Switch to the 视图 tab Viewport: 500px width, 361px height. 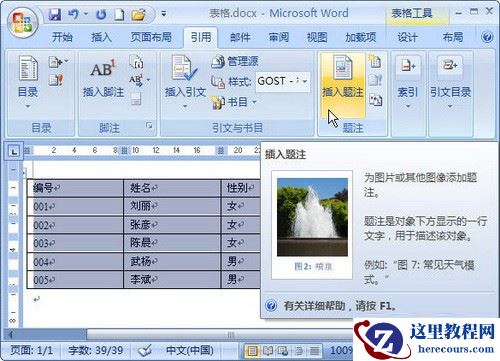click(x=317, y=37)
